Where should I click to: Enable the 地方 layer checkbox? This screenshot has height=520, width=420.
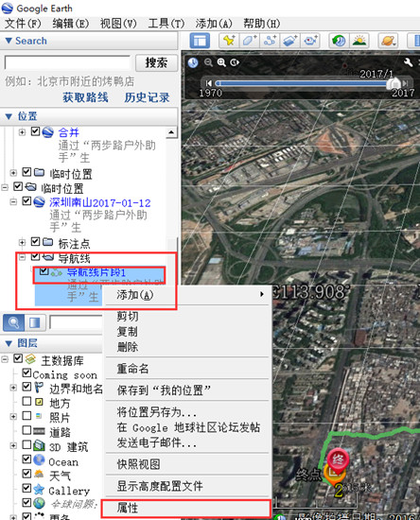point(26,401)
